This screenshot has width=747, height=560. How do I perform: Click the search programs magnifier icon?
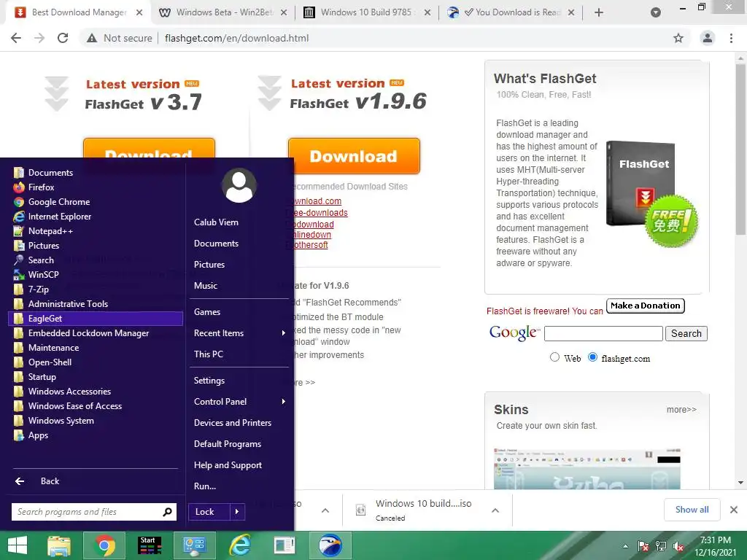click(x=167, y=512)
